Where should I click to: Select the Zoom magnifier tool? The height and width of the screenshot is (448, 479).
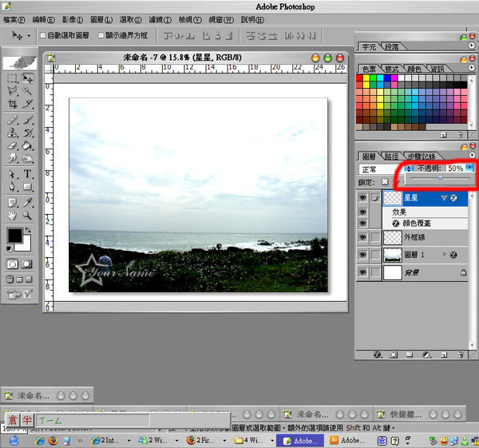pos(27,216)
